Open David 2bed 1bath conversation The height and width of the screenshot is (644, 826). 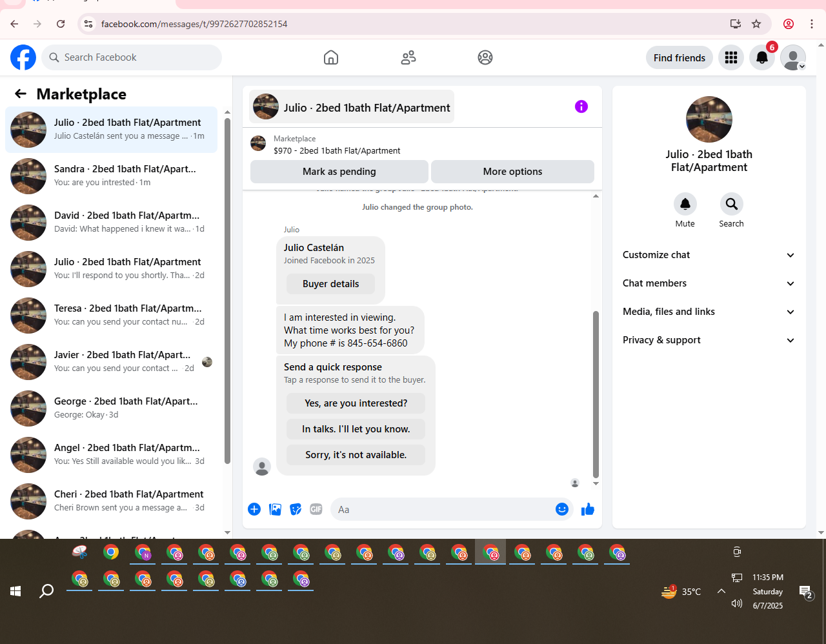point(111,223)
